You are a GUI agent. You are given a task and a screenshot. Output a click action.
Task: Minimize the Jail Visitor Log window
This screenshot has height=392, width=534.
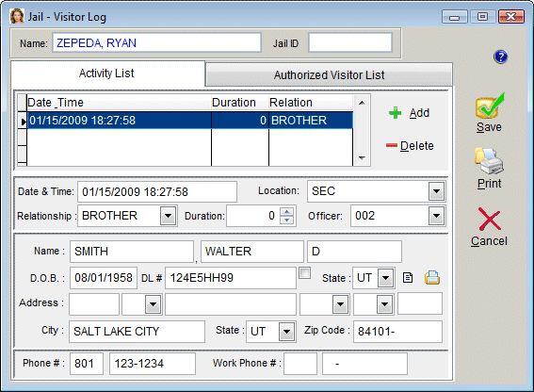coord(455,17)
